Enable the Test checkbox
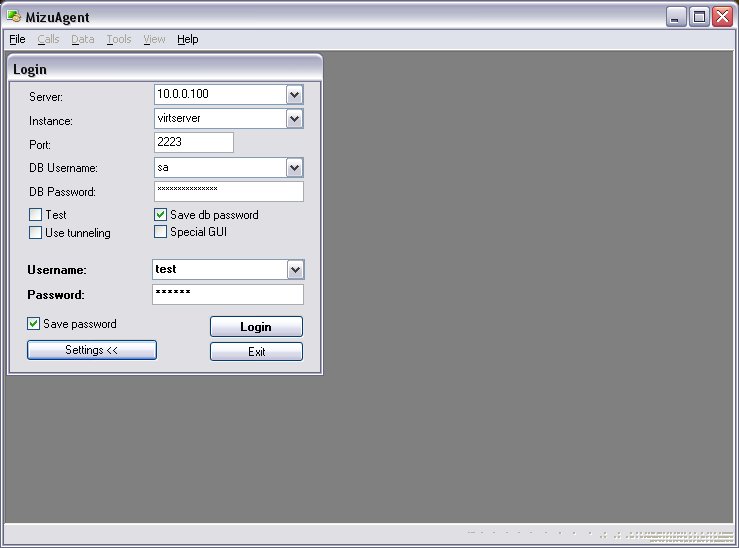739x548 pixels. click(x=35, y=215)
